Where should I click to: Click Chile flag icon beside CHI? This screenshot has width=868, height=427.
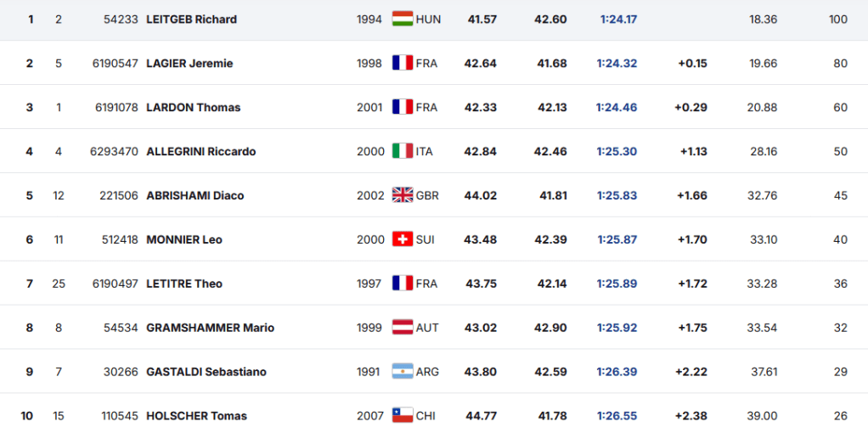pyautogui.click(x=402, y=416)
